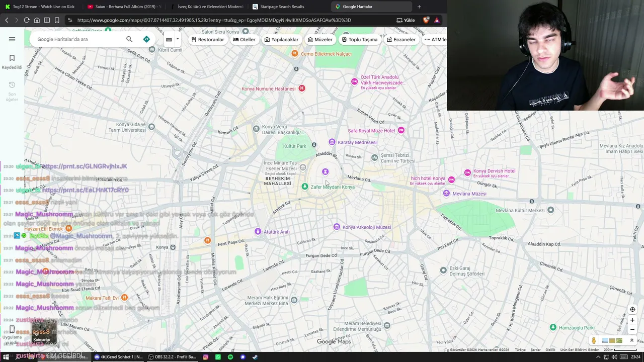Image resolution: width=644 pixels, height=362 pixels.
Task: Click the address bar URL
Action: [x=214, y=20]
